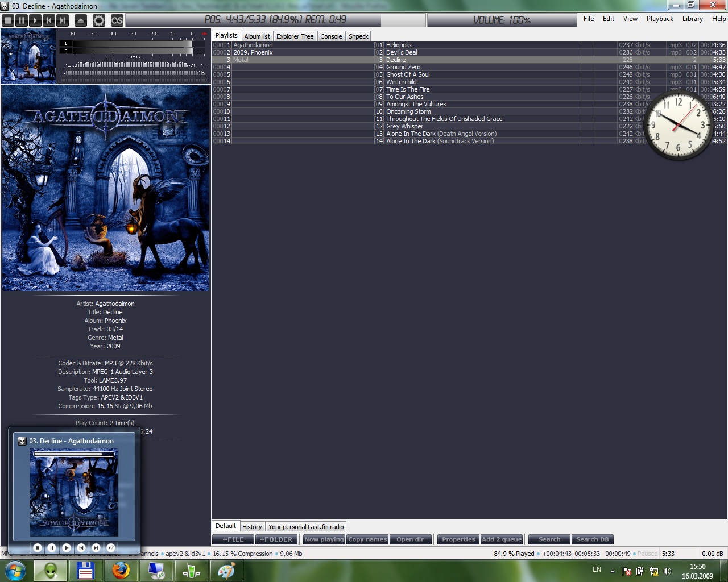728x582 pixels.
Task: Click the skull icon in title bar
Action: [x=5, y=6]
